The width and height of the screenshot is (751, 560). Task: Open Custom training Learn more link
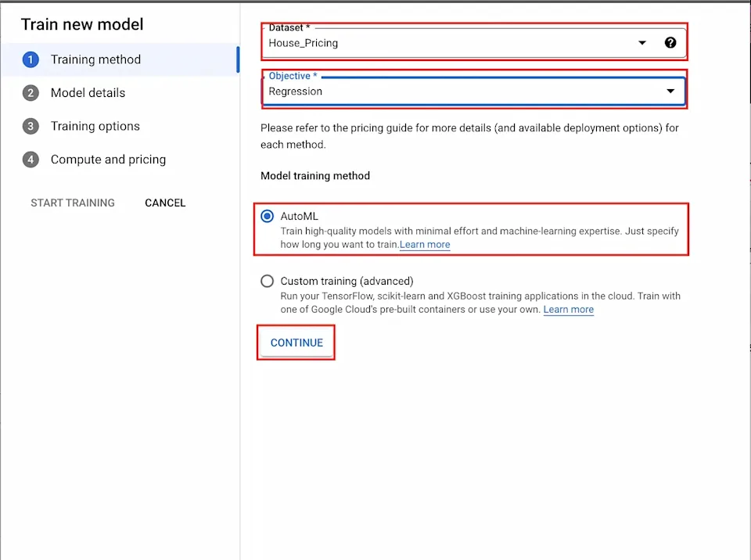(569, 310)
